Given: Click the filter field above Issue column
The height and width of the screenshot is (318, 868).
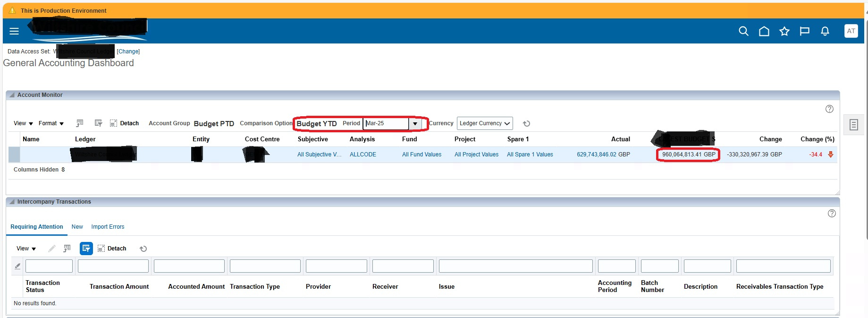Looking at the screenshot, I should click(516, 266).
